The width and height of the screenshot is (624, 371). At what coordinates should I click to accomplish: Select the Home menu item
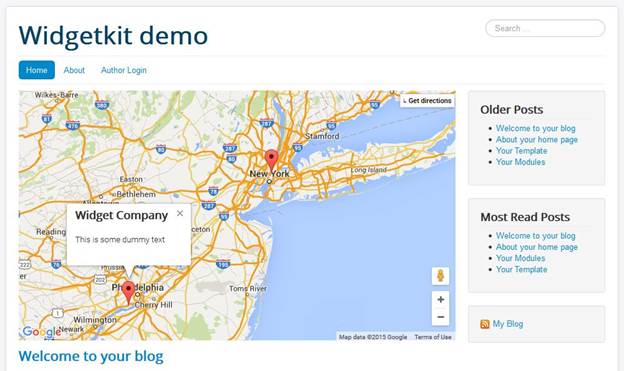coord(37,70)
